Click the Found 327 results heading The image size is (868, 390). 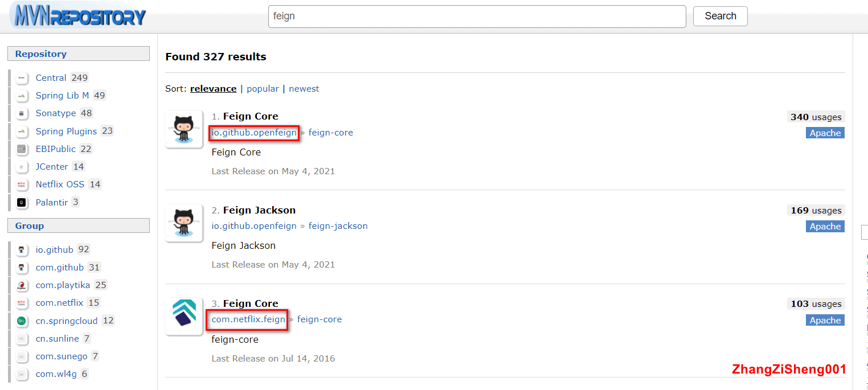pos(216,57)
